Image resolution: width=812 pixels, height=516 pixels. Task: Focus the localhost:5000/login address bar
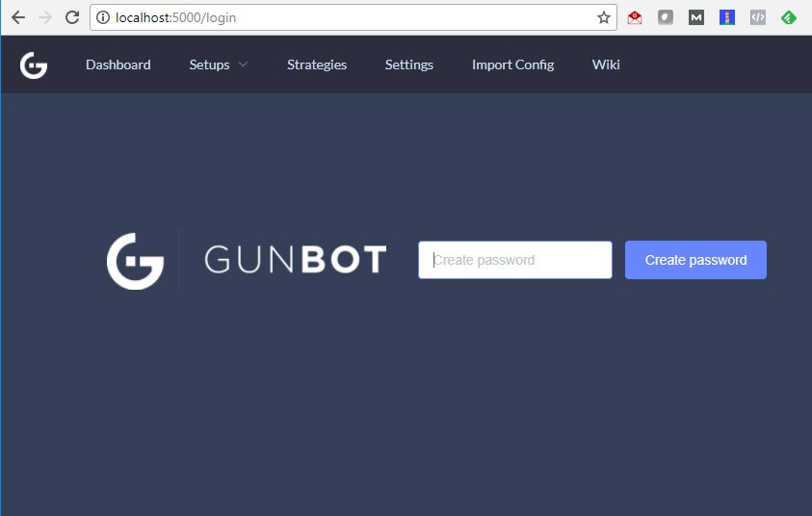click(353, 17)
